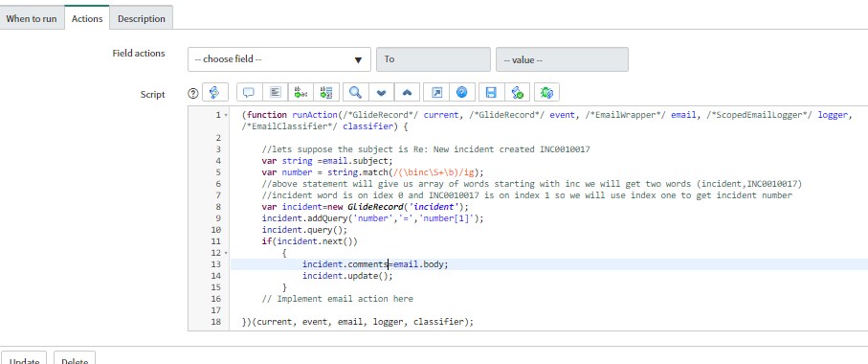
Task: Click the save floppy disk icon
Action: (x=491, y=92)
